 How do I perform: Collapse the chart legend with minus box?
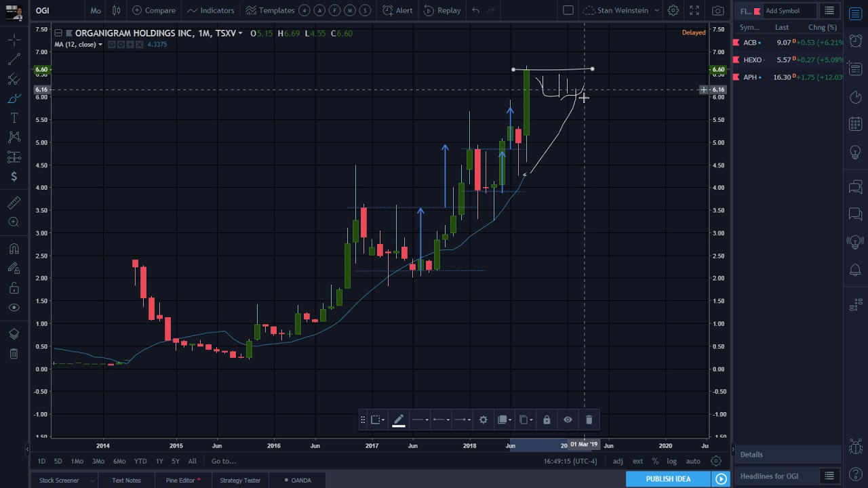58,33
